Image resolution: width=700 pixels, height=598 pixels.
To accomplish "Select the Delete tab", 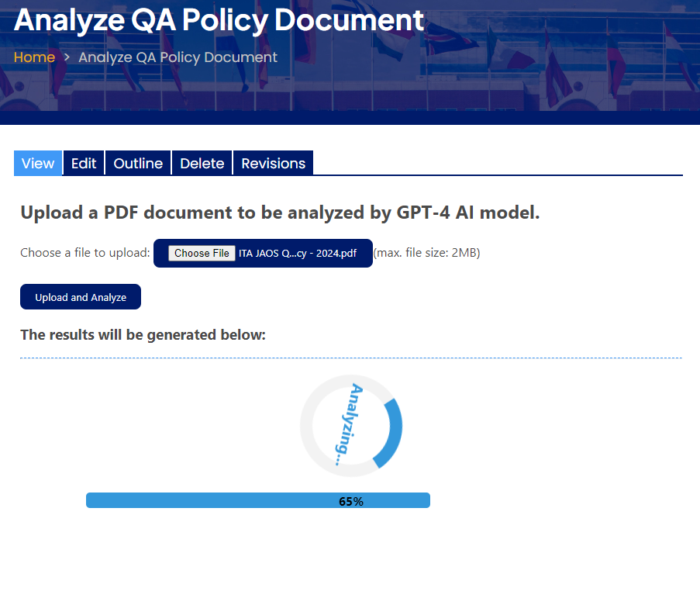I will coord(202,163).
